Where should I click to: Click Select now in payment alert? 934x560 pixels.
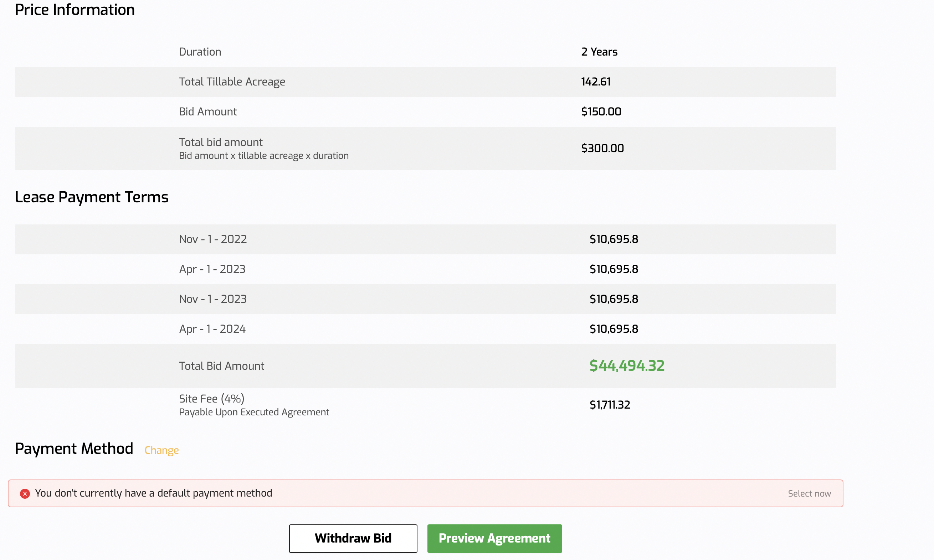tap(809, 494)
